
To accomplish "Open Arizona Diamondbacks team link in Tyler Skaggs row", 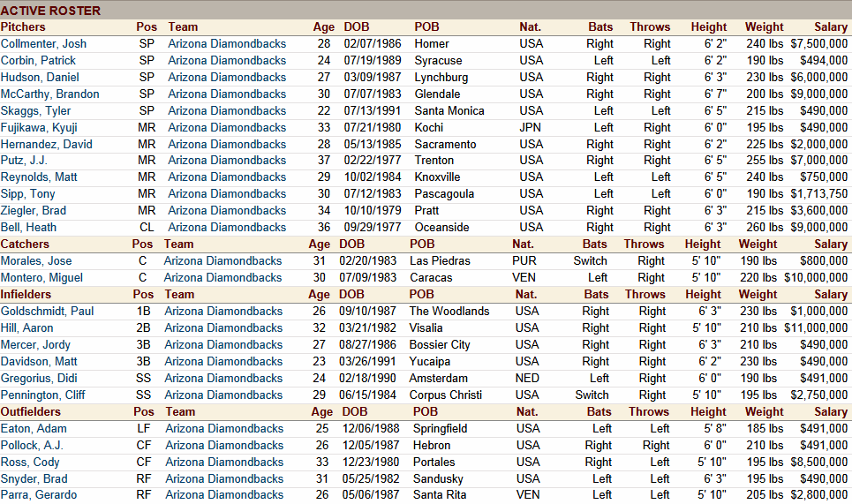I will tap(227, 110).
